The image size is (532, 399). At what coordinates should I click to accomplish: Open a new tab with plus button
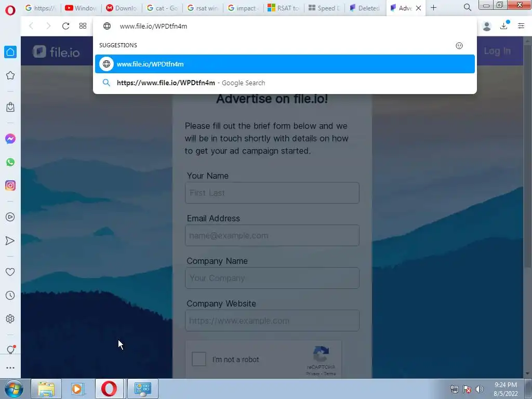(x=433, y=7)
